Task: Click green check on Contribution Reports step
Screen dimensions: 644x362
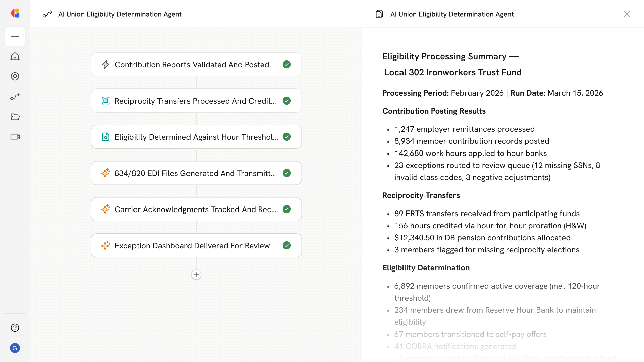Action: point(287,64)
